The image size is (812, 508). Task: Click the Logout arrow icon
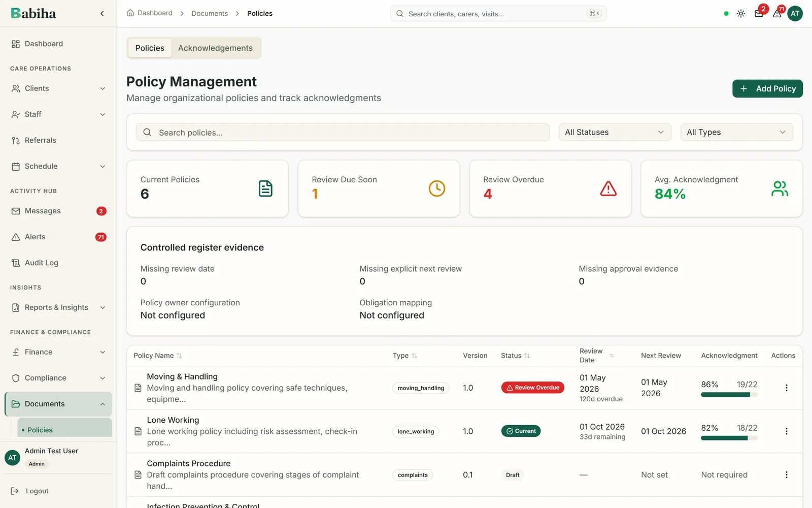point(15,491)
